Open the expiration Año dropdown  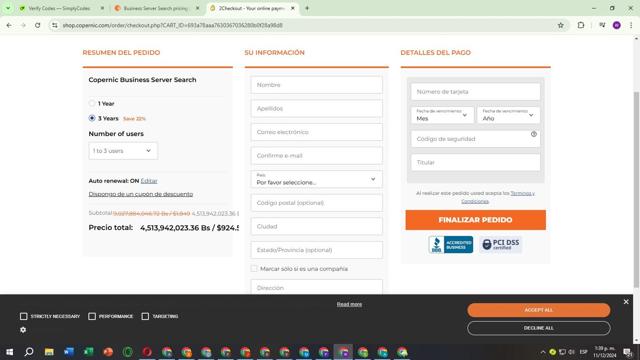[x=508, y=115]
